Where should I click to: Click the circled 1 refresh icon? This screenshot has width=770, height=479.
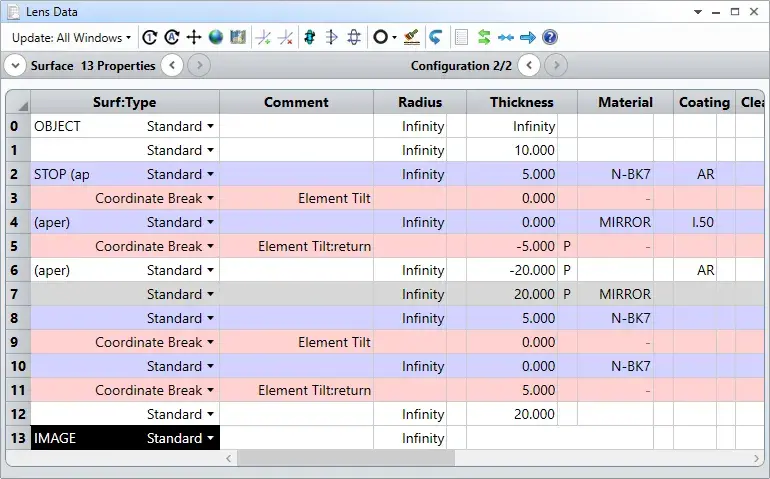coord(150,37)
